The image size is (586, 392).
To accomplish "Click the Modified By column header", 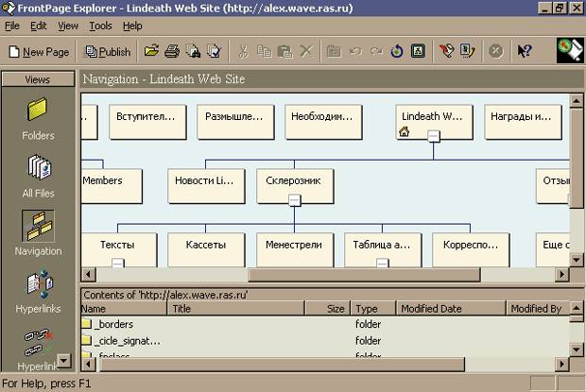I will 538,309.
